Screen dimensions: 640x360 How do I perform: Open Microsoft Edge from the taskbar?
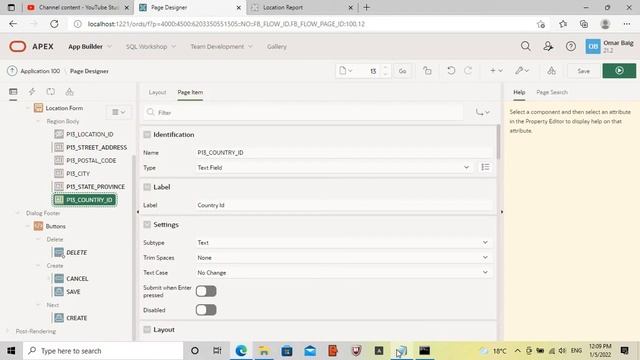(x=241, y=351)
